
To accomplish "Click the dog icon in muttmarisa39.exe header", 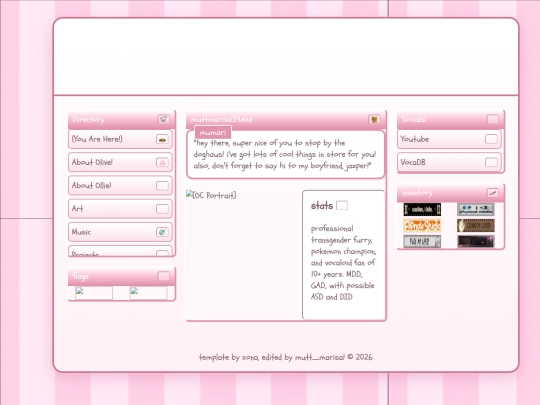I will [x=374, y=119].
